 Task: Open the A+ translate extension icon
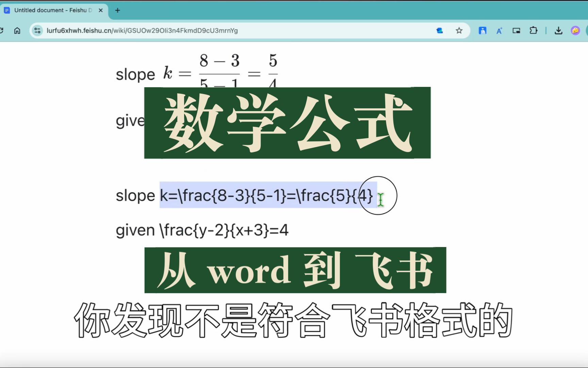pyautogui.click(x=499, y=30)
